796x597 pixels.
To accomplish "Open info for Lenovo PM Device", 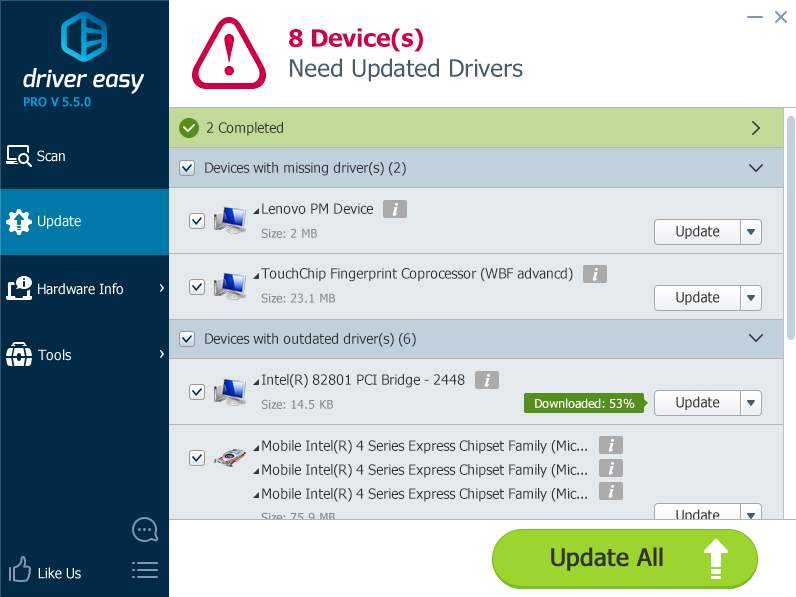I will tap(395, 209).
